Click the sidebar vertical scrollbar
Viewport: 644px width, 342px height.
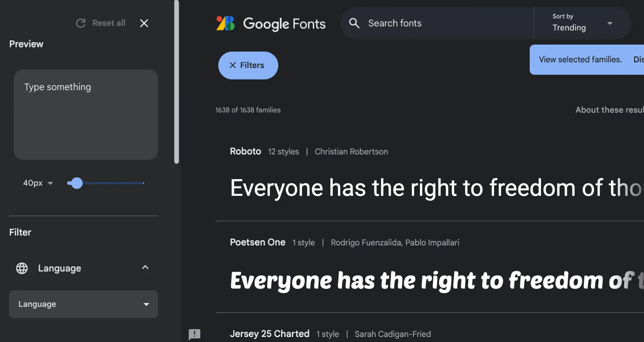pyautogui.click(x=176, y=82)
